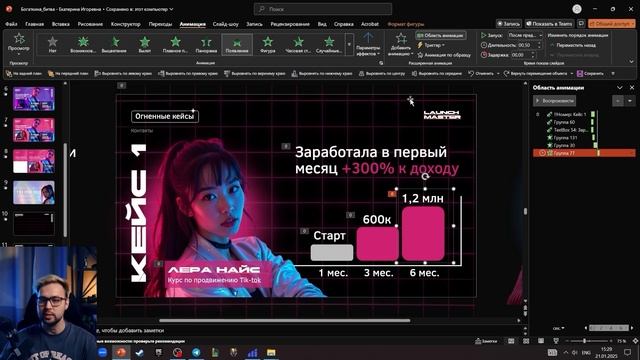Open Telegram from the taskbar
This screenshot has width=640, height=360.
pyautogui.click(x=196, y=353)
